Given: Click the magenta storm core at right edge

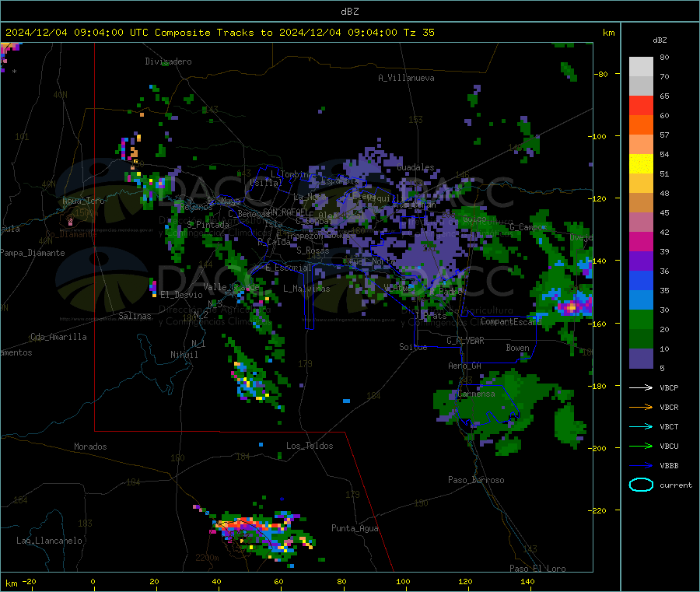Looking at the screenshot, I should 572,307.
